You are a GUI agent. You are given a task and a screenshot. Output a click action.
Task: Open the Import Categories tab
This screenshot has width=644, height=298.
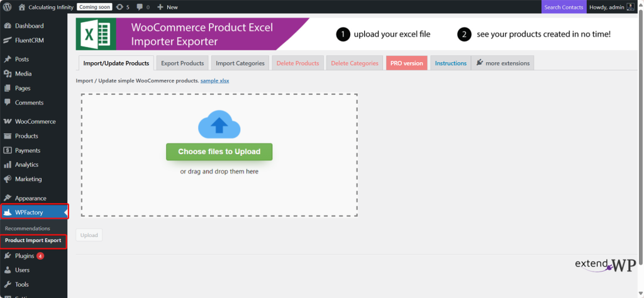click(240, 63)
